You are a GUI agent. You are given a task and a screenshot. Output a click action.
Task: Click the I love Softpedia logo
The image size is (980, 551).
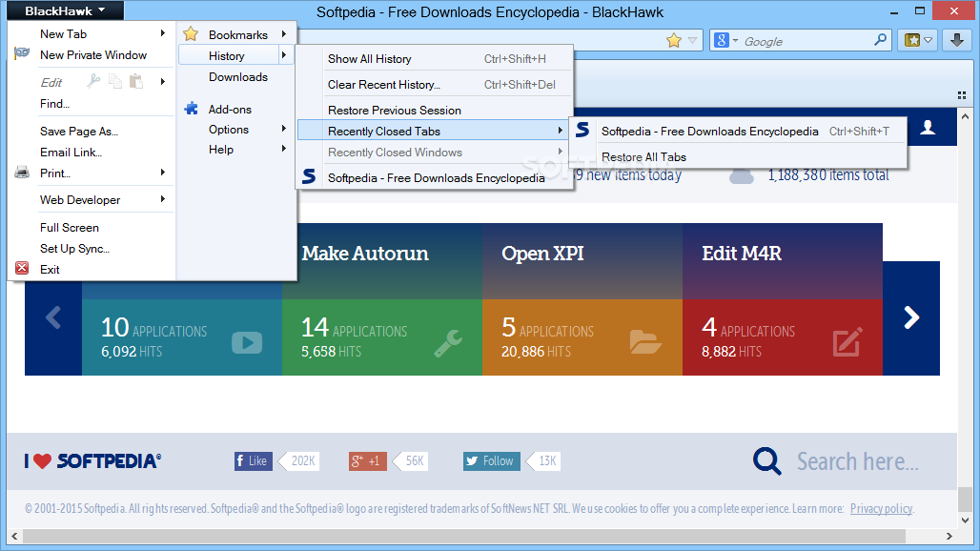[93, 461]
